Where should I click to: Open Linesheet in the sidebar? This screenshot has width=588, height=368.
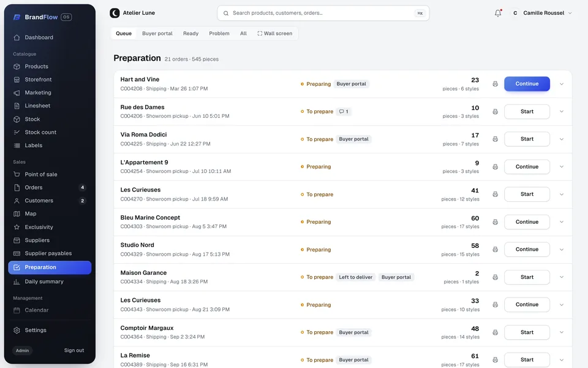pyautogui.click(x=50, y=106)
